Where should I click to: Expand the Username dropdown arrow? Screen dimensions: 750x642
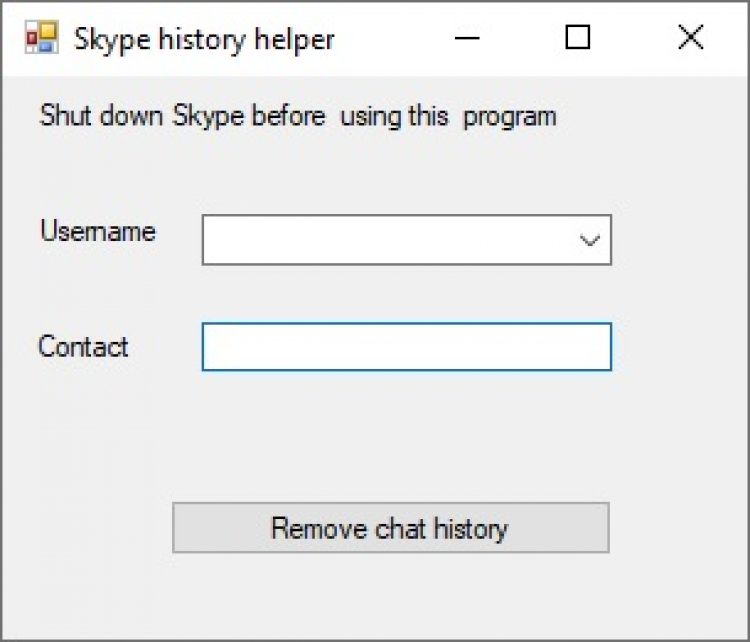click(x=590, y=240)
